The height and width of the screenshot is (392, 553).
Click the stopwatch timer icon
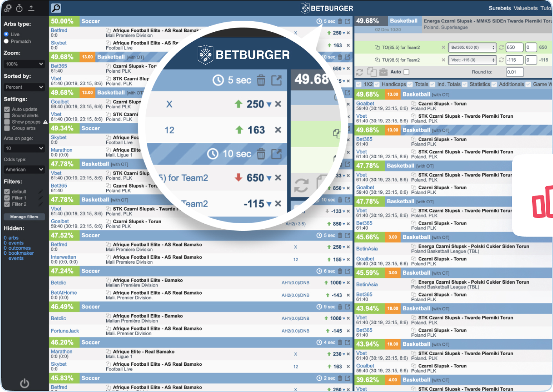(x=19, y=8)
